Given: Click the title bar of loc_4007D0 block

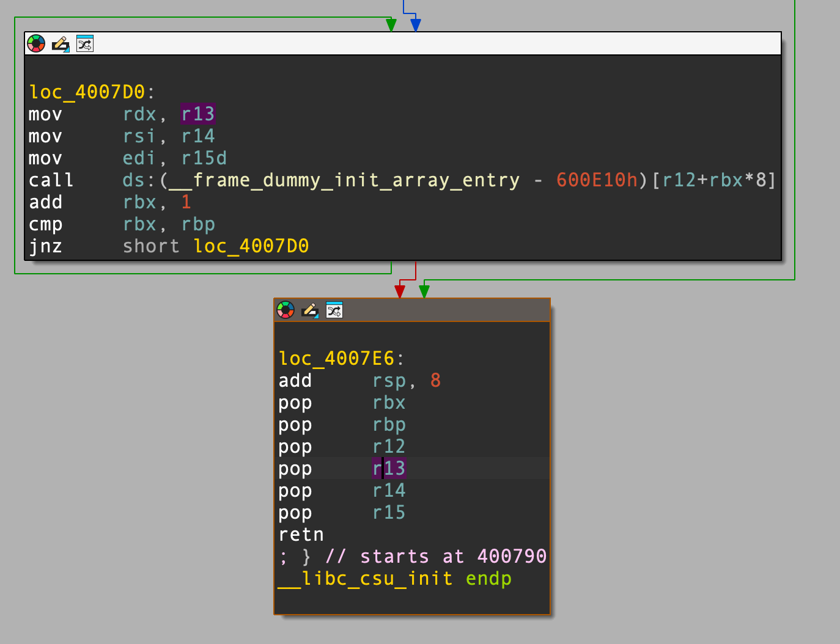Looking at the screenshot, I should 403,44.
